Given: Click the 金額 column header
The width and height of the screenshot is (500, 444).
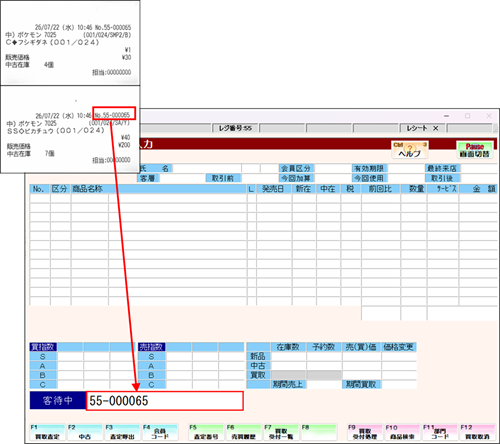Looking at the screenshot, I should [x=478, y=189].
